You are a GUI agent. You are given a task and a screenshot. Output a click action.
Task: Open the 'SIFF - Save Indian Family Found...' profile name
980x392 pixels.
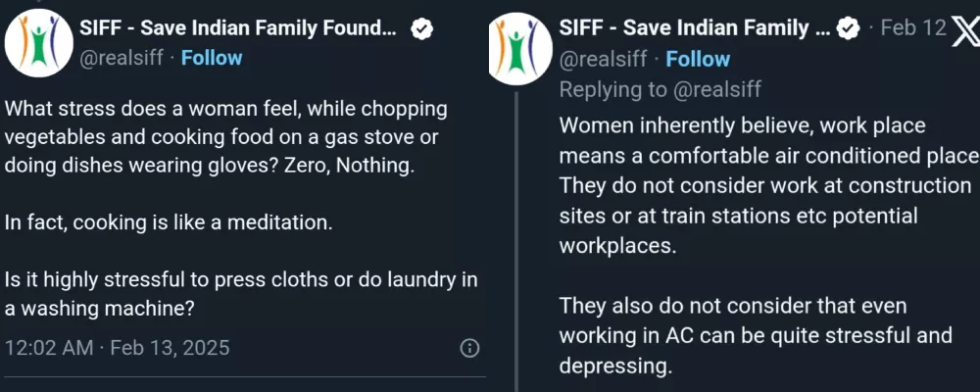tap(239, 29)
